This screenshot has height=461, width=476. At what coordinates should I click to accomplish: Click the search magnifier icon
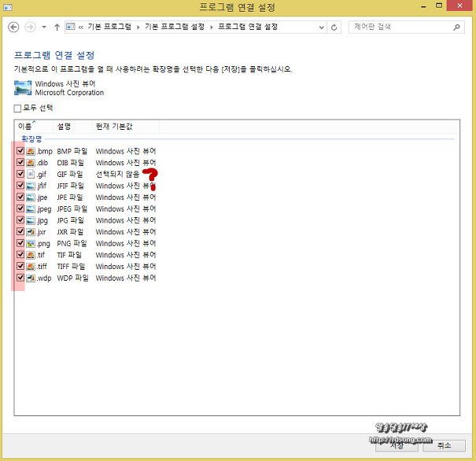pos(458,27)
